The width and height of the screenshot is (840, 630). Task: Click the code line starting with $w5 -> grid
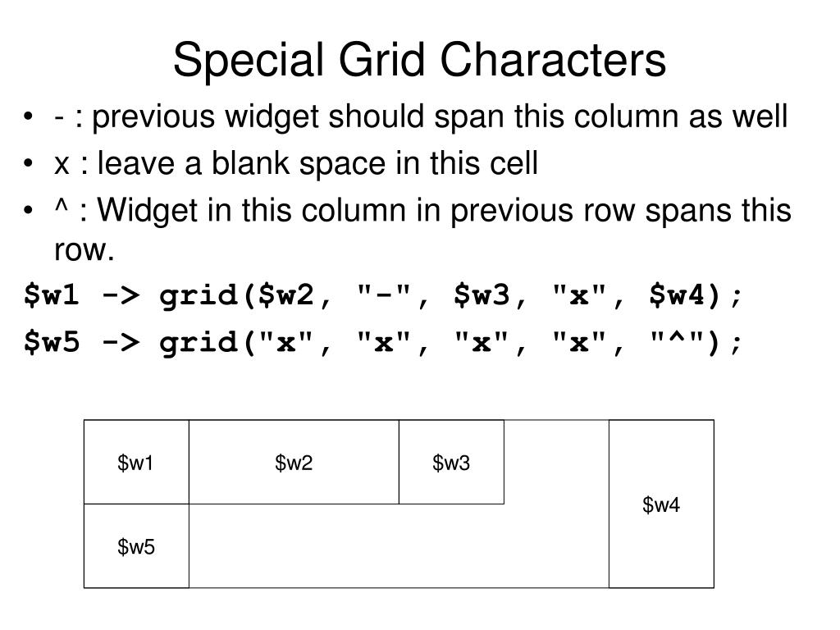click(x=383, y=342)
